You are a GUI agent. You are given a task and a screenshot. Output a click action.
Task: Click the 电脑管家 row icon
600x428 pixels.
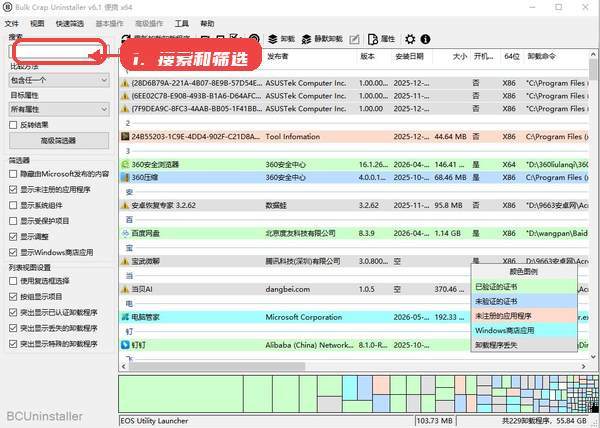pyautogui.click(x=125, y=317)
